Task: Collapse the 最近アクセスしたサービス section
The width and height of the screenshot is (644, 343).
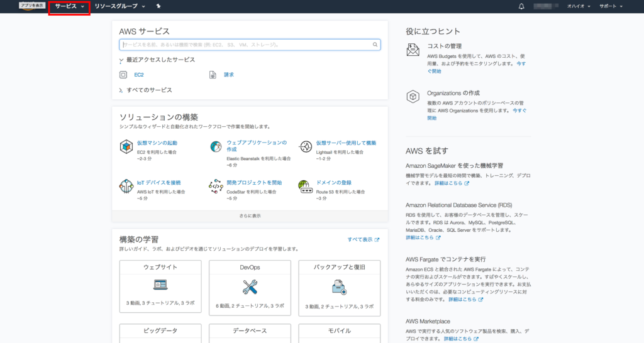Action: (x=160, y=60)
